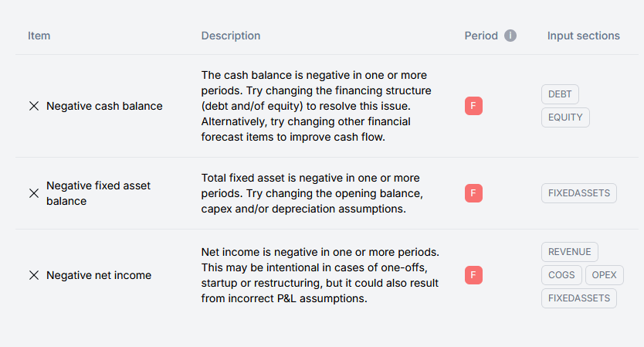Click the Period info icon

click(x=510, y=36)
